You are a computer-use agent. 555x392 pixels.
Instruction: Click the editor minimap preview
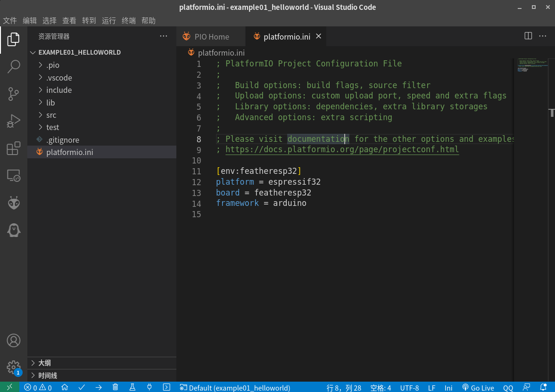pyautogui.click(x=531, y=66)
